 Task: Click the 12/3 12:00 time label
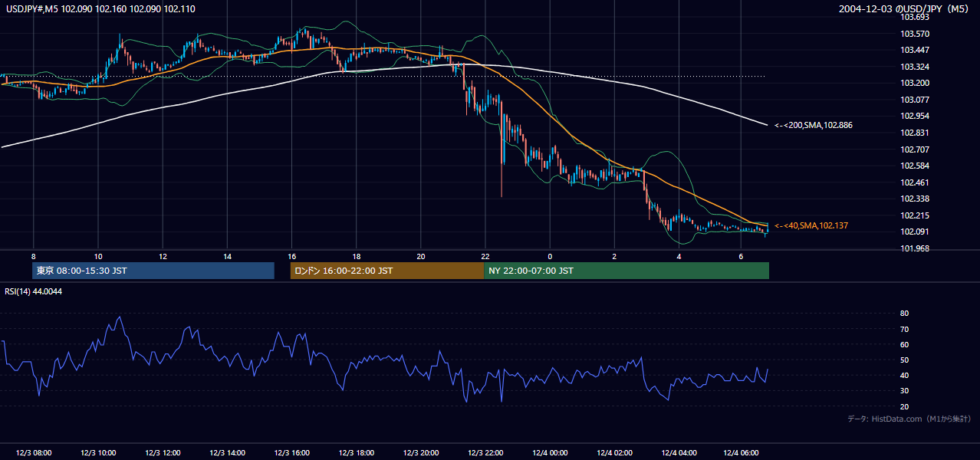163,453
